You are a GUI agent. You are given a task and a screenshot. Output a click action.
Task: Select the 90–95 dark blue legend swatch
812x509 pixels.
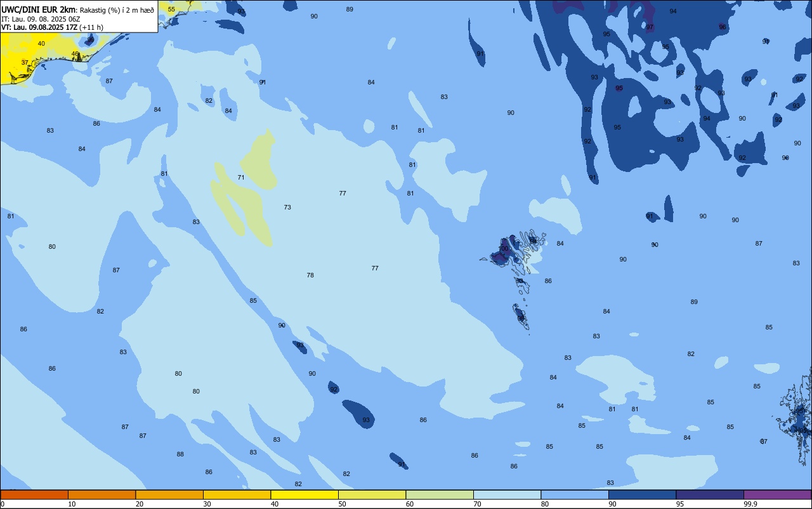point(642,494)
